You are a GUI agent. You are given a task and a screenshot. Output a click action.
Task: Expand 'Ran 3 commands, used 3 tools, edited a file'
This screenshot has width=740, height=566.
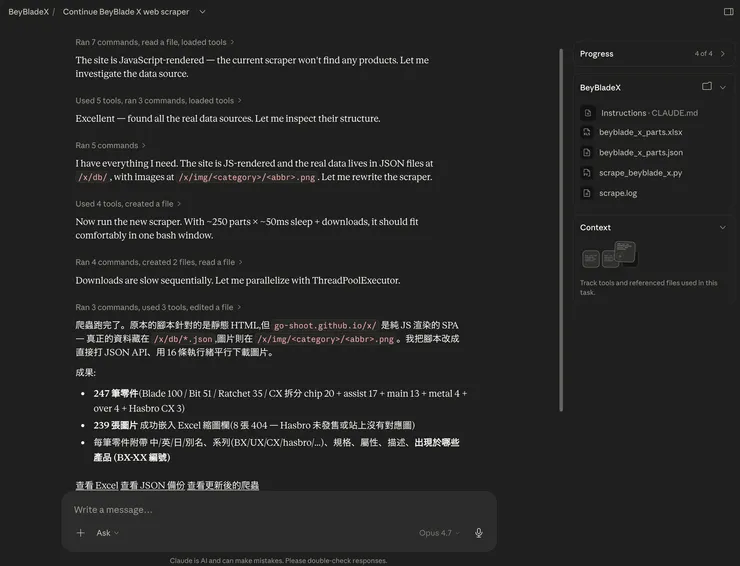pos(158,307)
